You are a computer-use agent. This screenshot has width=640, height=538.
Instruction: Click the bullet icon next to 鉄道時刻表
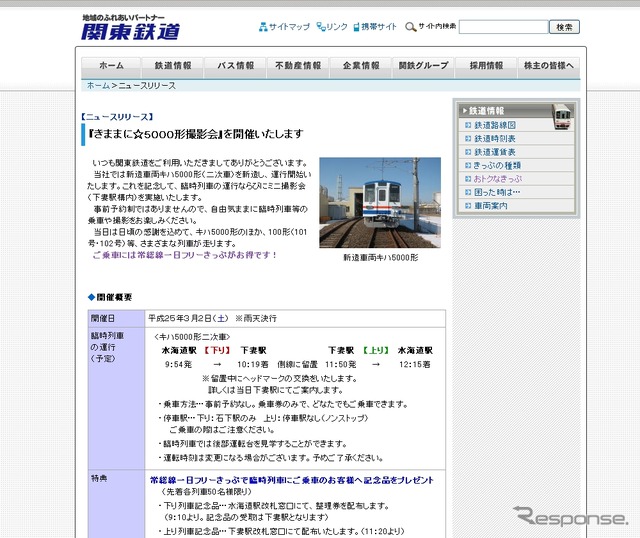[x=468, y=139]
